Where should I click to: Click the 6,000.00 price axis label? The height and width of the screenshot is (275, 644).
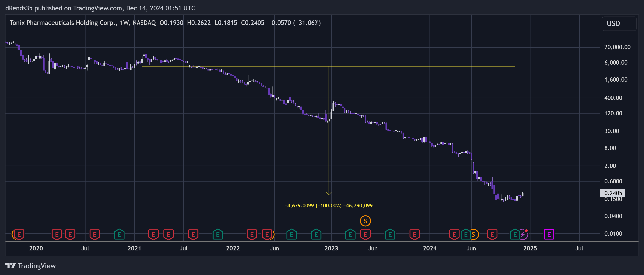click(616, 63)
